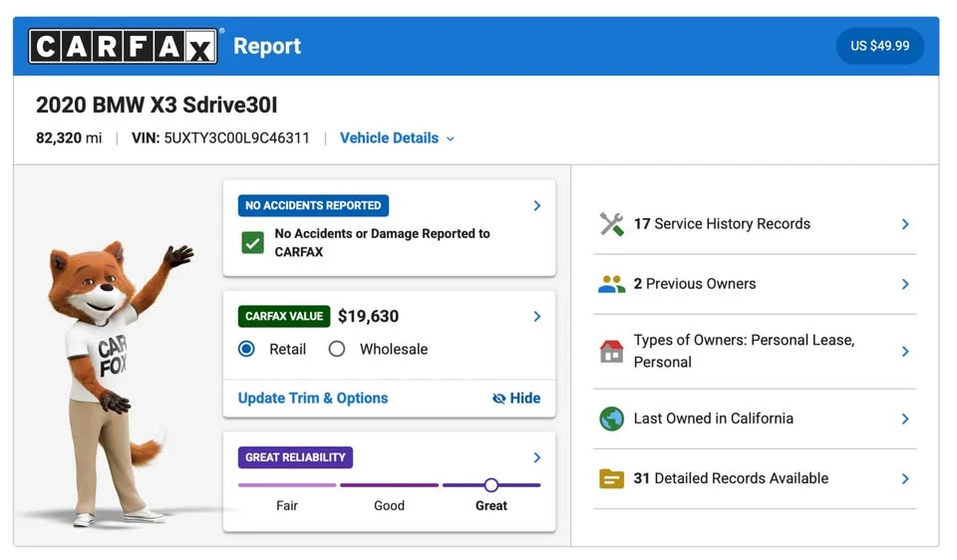Open Update Trim & Options link
The width and height of the screenshot is (957, 560).
click(313, 399)
